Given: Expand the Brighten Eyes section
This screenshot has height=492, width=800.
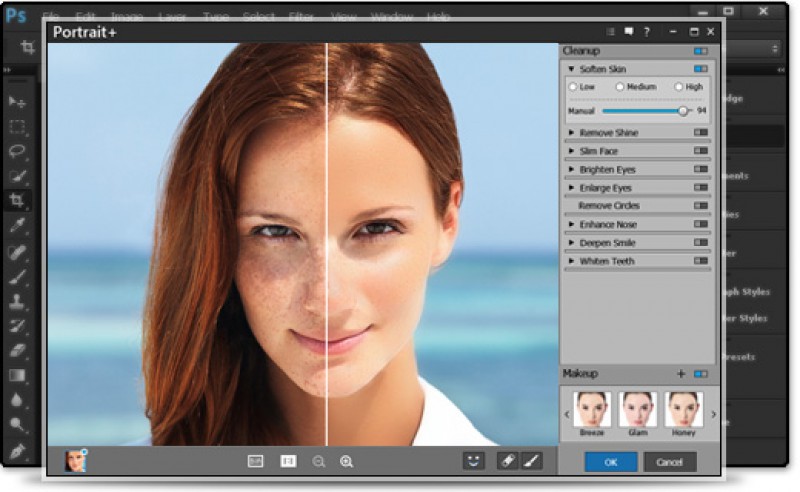Looking at the screenshot, I should [x=572, y=170].
